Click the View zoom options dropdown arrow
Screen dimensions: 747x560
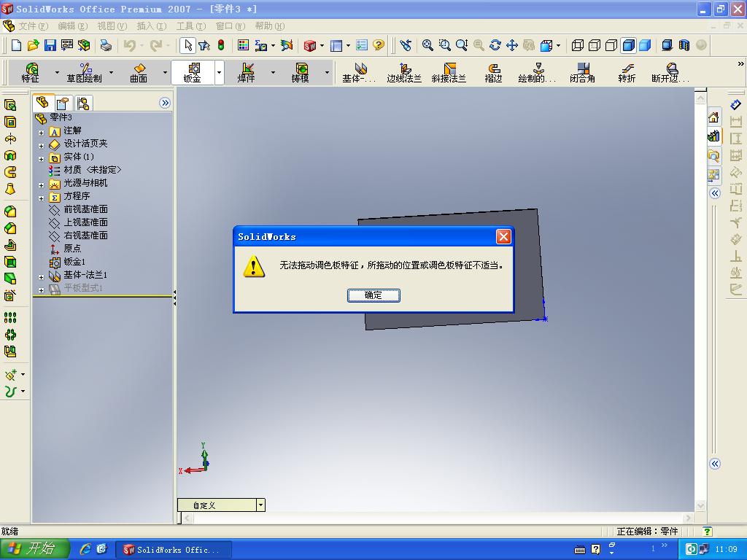[558, 45]
